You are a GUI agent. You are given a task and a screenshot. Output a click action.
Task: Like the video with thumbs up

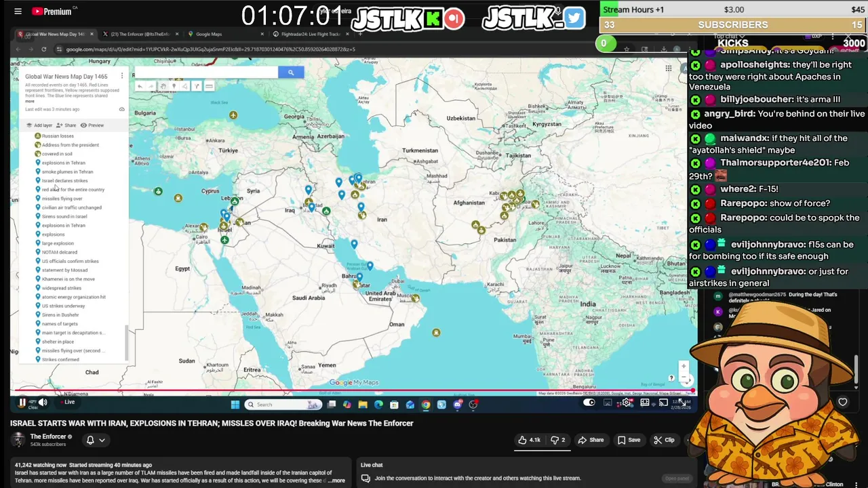pyautogui.click(x=529, y=440)
